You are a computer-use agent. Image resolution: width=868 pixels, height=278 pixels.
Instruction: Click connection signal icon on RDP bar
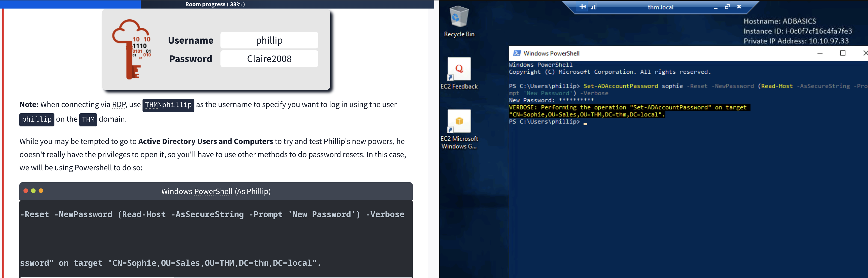593,7
